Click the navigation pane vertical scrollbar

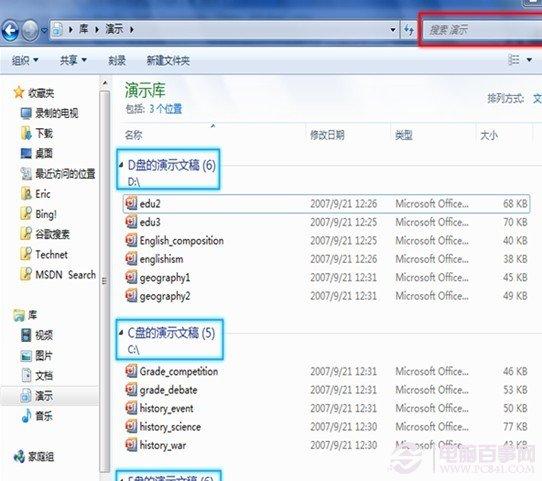pyautogui.click(x=105, y=281)
